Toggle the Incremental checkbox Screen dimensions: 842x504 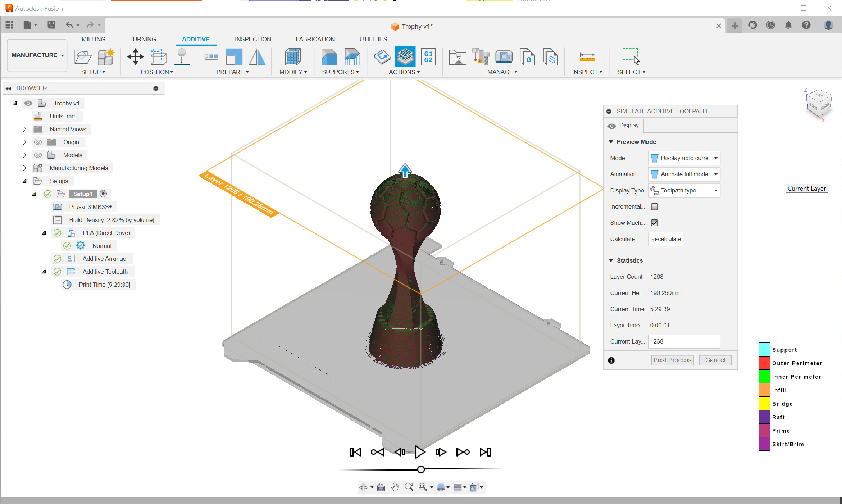pyautogui.click(x=655, y=206)
